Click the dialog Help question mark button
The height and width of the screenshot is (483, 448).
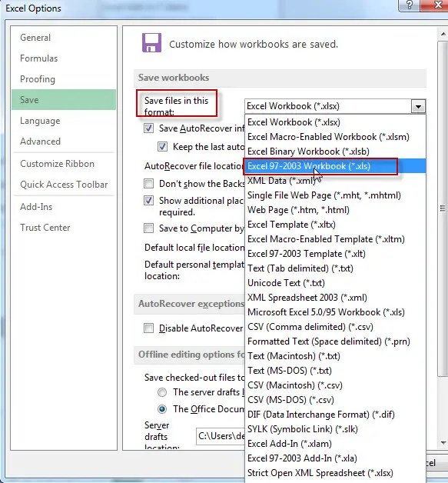[x=410, y=5]
